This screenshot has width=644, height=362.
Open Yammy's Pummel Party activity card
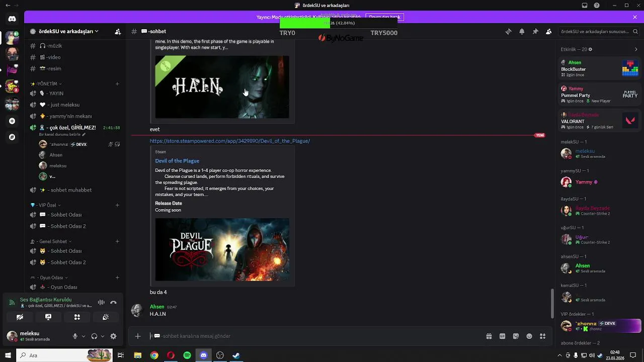click(599, 95)
